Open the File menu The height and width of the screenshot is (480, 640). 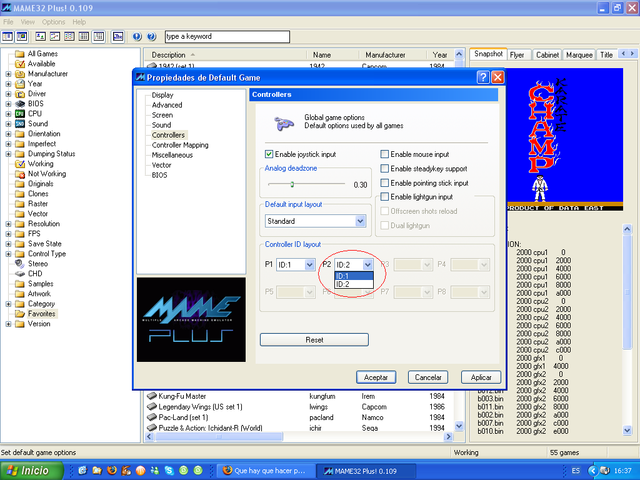8,22
